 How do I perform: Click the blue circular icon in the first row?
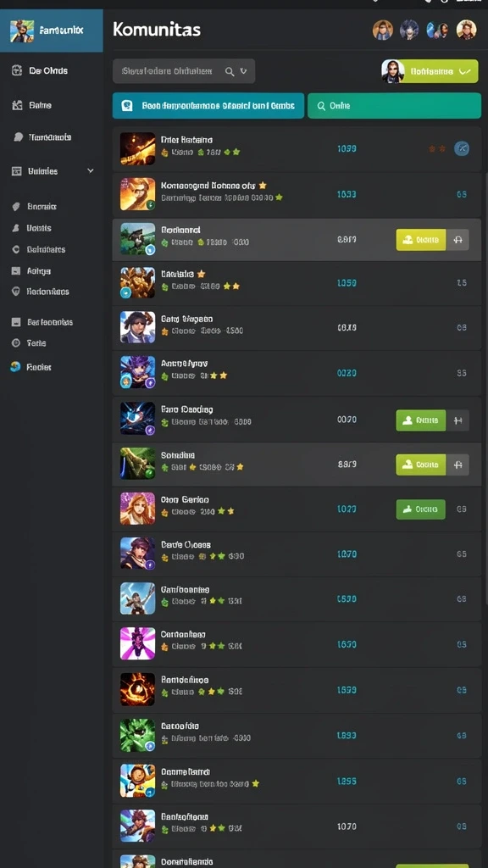[x=462, y=148]
